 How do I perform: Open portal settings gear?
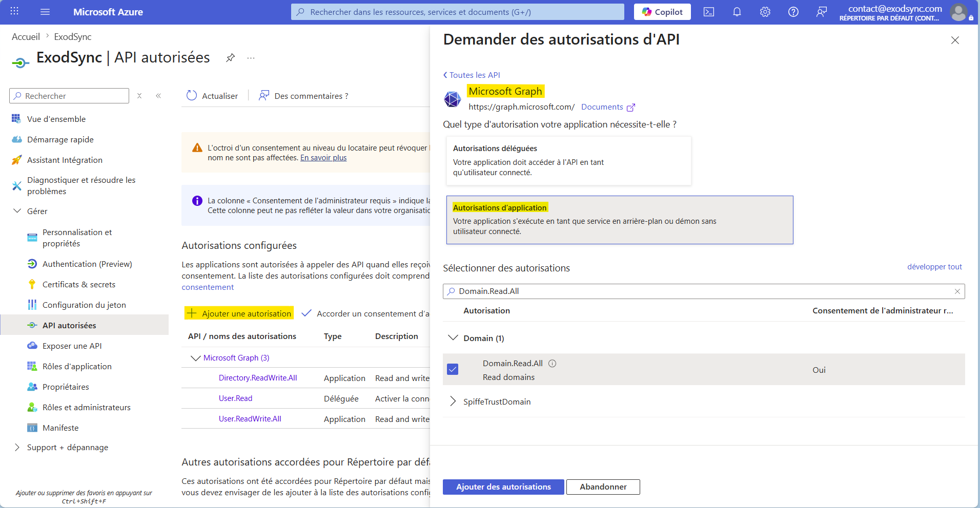tap(765, 12)
